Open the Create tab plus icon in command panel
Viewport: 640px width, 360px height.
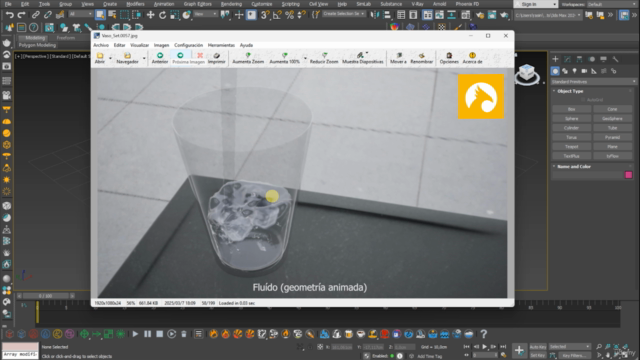pyautogui.click(x=555, y=59)
